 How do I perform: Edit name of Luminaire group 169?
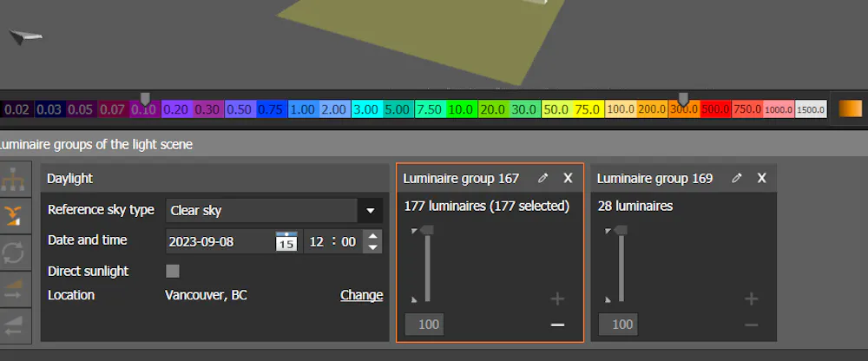point(737,178)
